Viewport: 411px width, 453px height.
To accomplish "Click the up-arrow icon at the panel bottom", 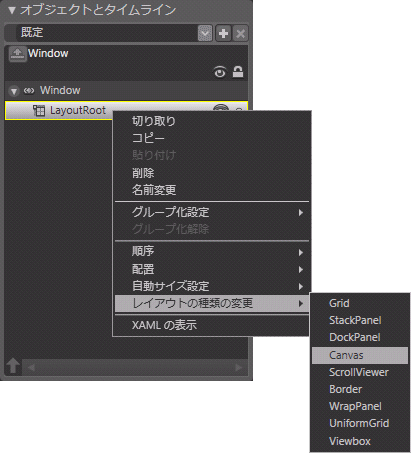I will (x=13, y=366).
